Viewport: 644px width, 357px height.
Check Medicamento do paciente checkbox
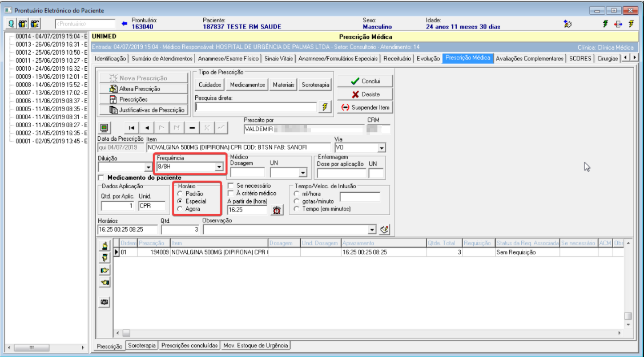pyautogui.click(x=101, y=178)
